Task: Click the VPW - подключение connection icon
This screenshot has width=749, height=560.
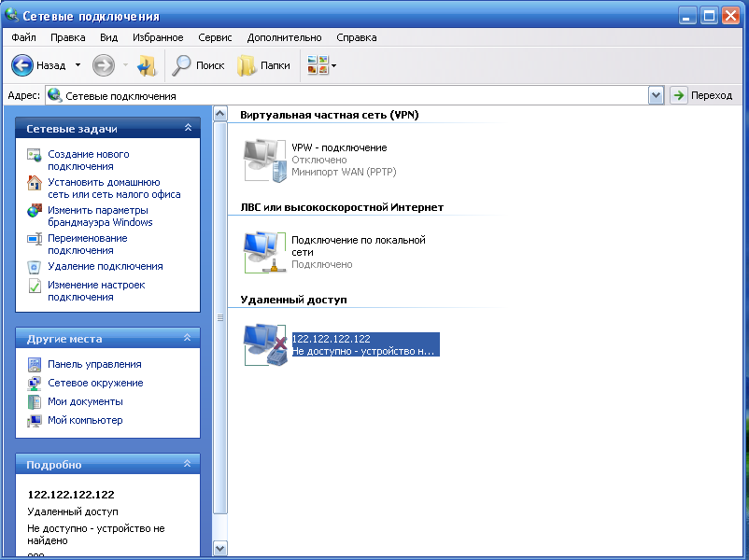Action: coord(265,161)
